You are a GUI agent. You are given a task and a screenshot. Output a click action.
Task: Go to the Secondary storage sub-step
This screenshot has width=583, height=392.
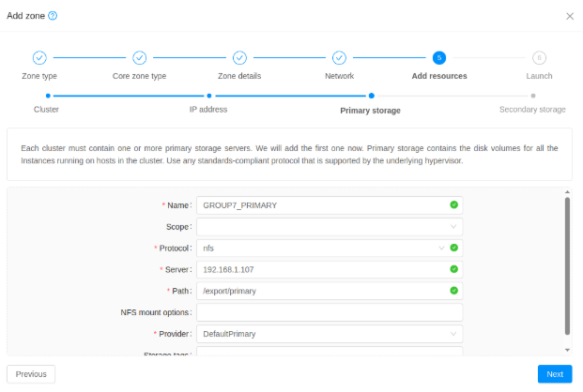(533, 96)
